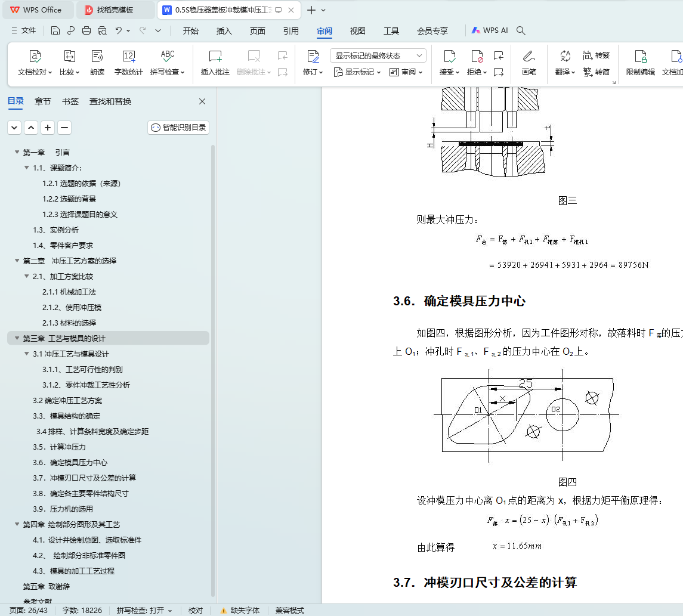Click the Redo arrow icon
Screen dimensions: 683x616
143,30
